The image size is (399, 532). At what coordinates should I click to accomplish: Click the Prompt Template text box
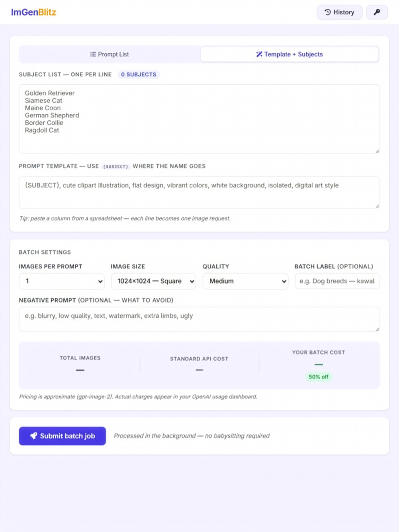tap(199, 192)
